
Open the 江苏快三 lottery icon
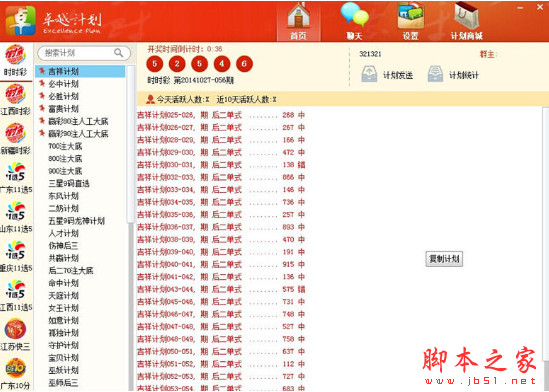pyautogui.click(x=15, y=329)
